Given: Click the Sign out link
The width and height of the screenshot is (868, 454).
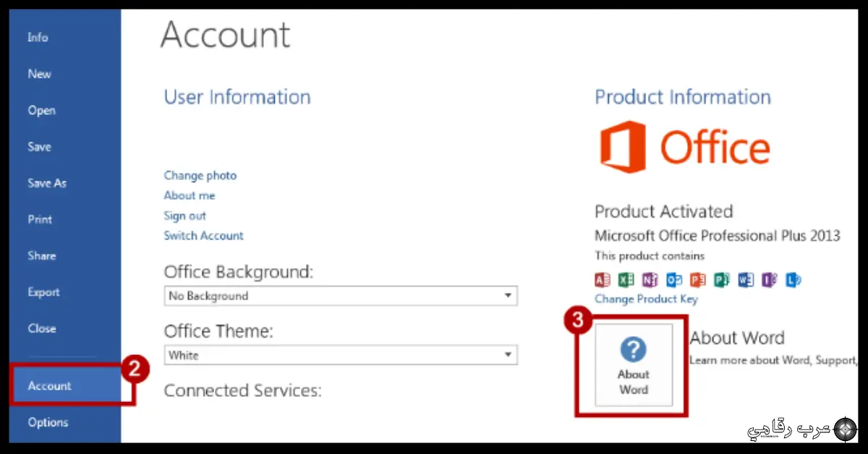Looking at the screenshot, I should click(x=184, y=216).
